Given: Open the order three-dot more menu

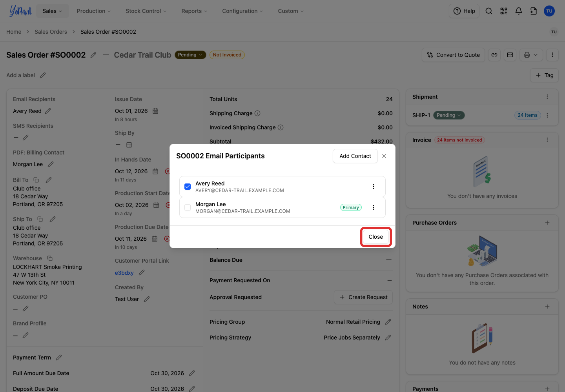Looking at the screenshot, I should tap(552, 55).
